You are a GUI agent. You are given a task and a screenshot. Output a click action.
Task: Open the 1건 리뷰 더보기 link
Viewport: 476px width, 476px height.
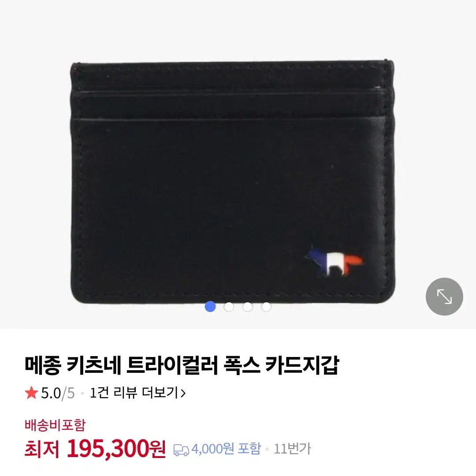pyautogui.click(x=138, y=393)
